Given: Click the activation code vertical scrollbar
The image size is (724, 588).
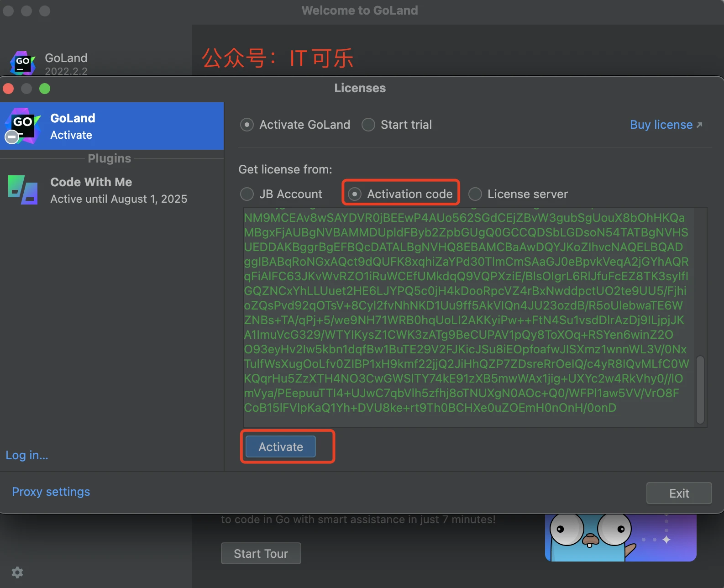Looking at the screenshot, I should [x=700, y=390].
